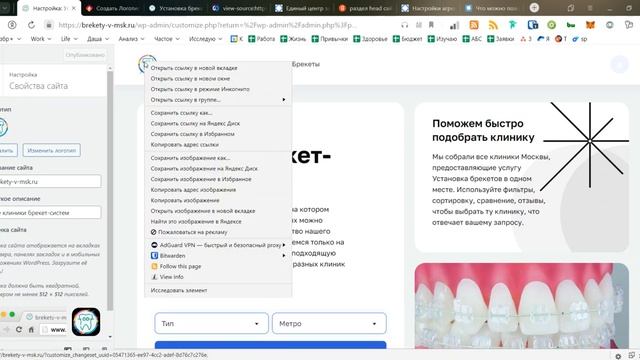Screen dimensions: 640x360
Task: Click the green round extension icon
Action: coord(551,25)
